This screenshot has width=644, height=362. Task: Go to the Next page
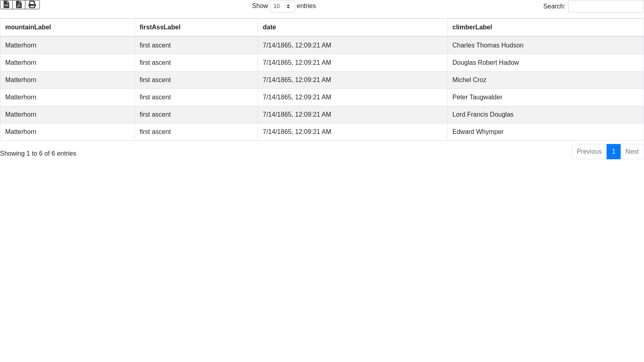pyautogui.click(x=632, y=152)
